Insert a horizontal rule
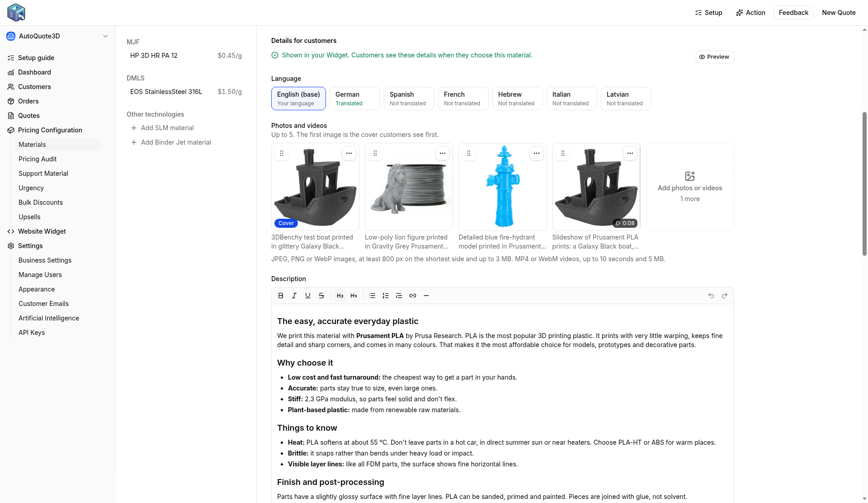 [x=426, y=296]
